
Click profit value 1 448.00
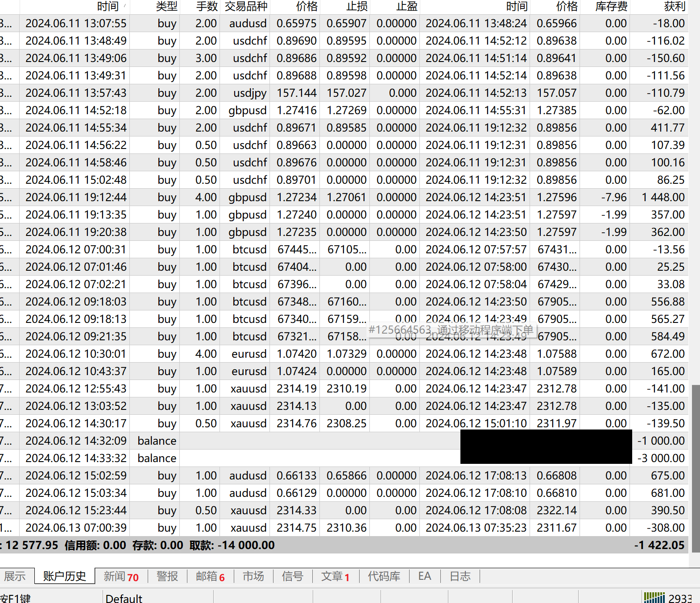(x=663, y=197)
